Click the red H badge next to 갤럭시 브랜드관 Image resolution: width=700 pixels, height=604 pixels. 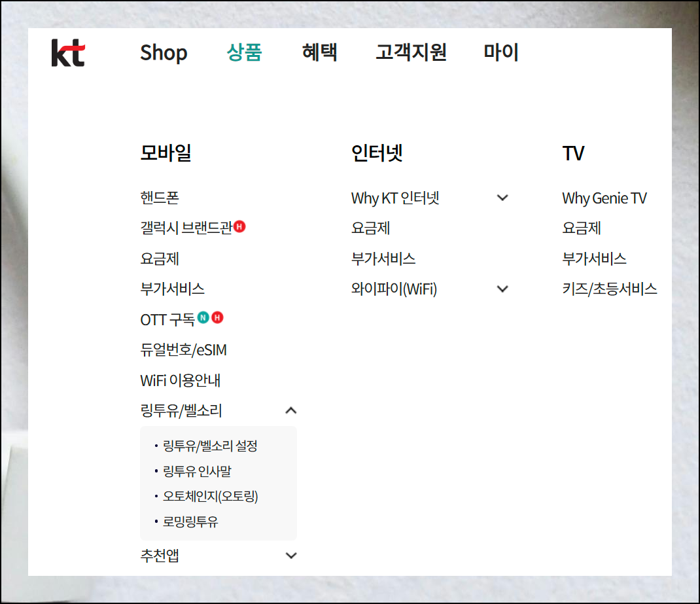click(x=239, y=226)
